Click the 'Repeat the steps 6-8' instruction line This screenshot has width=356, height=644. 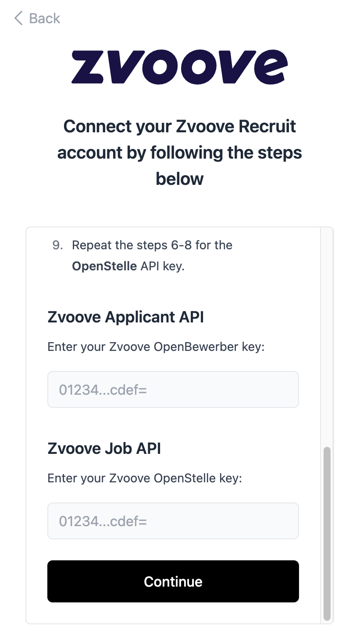pos(152,245)
